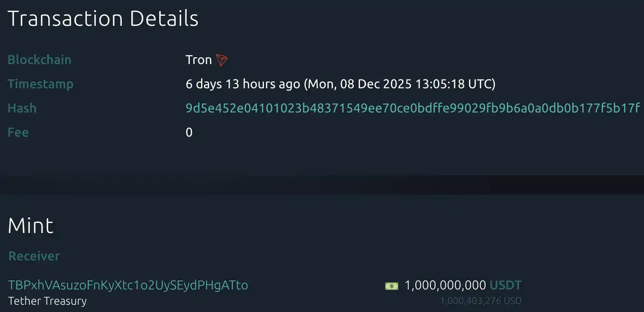Click the Fee value showing 0
Viewport: 644px width, 312px height.
point(189,132)
